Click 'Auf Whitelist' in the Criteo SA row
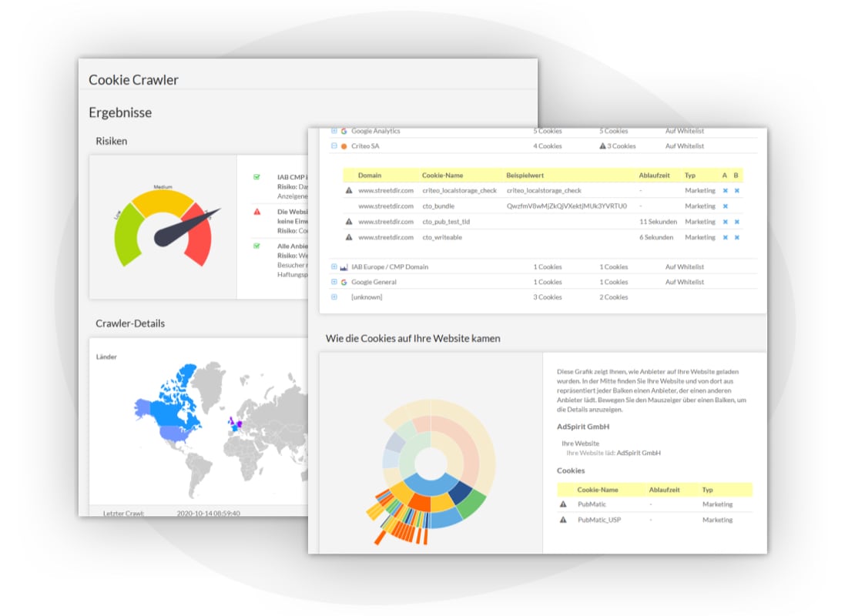Screen dimensions: 855x616 point(684,146)
